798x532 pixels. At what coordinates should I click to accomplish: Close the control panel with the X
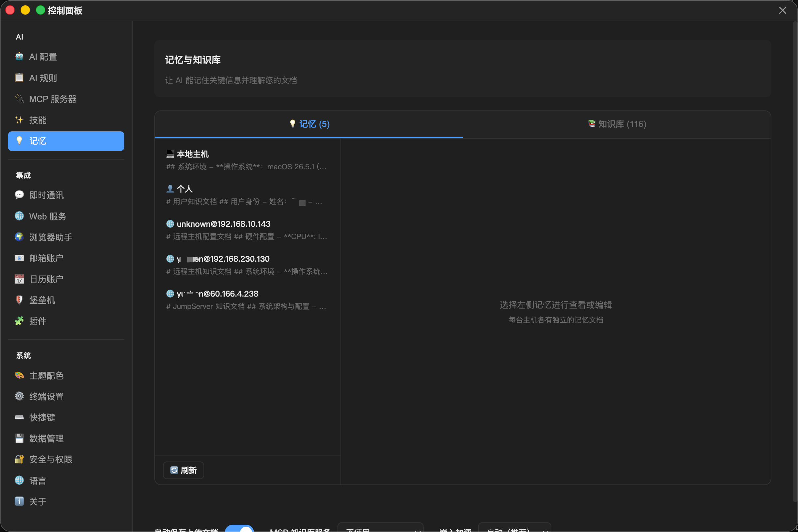point(782,11)
